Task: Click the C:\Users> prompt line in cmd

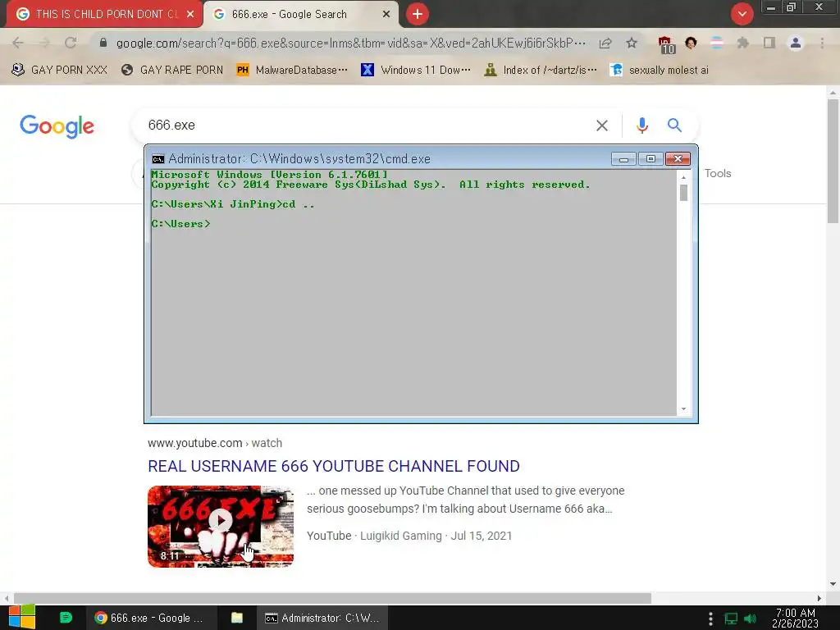Action: click(x=180, y=224)
